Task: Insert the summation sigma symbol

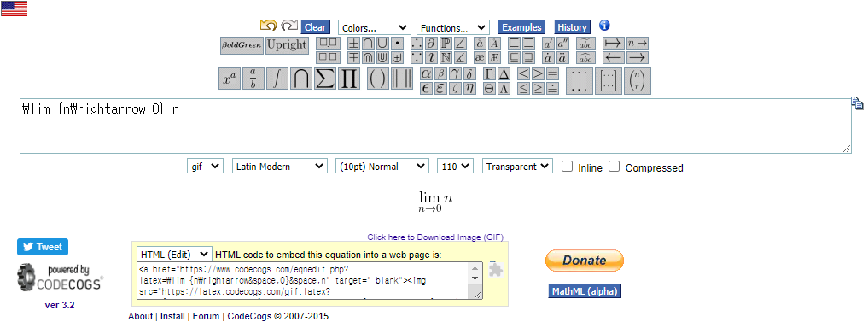Action: coord(324,79)
